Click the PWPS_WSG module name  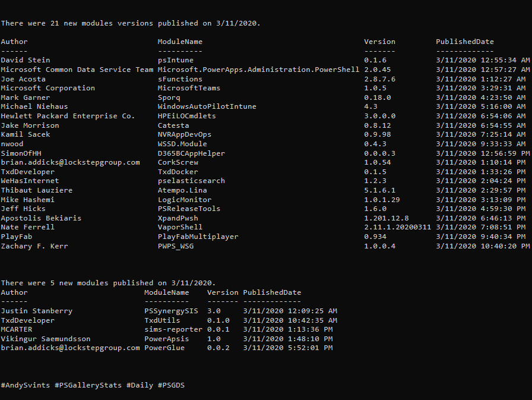[175, 246]
